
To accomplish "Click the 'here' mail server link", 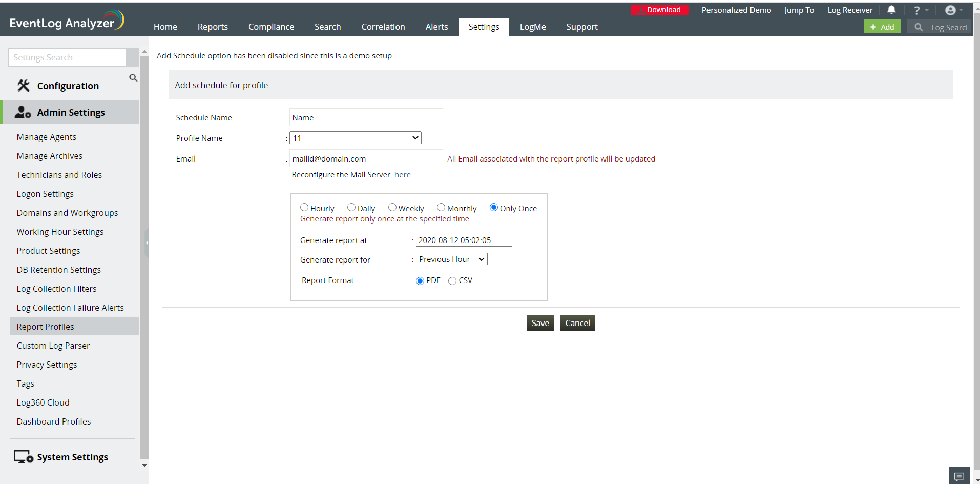I will tap(403, 175).
